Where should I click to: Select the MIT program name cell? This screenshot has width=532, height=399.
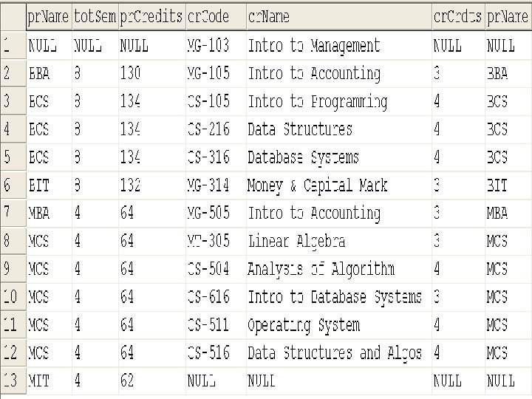[49, 381]
